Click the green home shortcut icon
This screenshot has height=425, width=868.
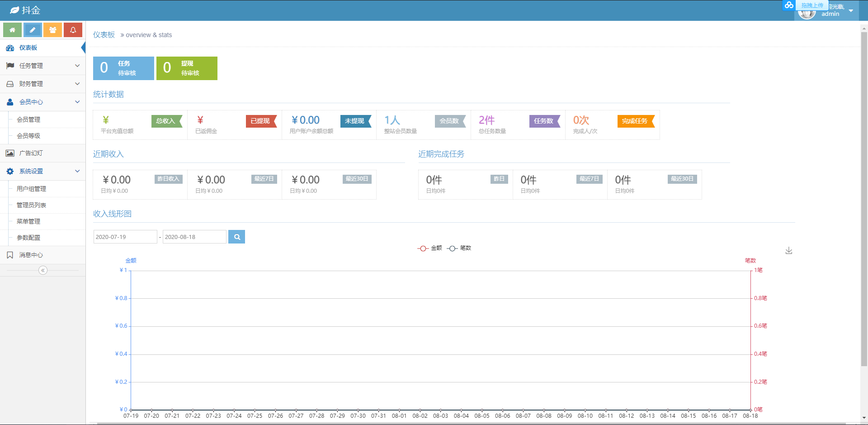12,30
